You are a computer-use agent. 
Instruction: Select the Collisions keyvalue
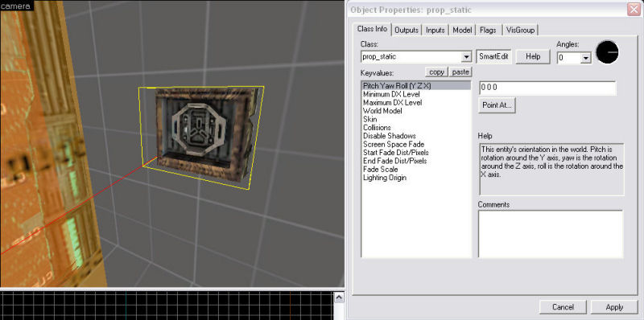click(x=415, y=128)
